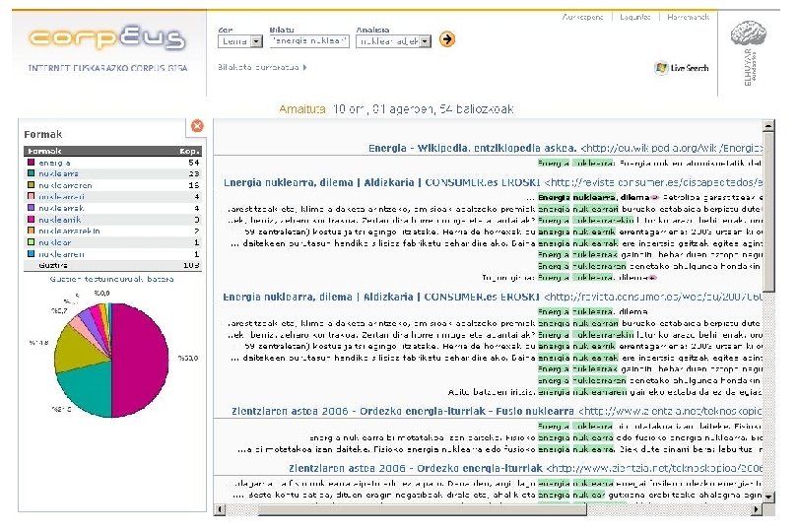Open second Energia nuklearra, dilema CONSUMER result
This screenshot has height=532, width=798.
381,297
